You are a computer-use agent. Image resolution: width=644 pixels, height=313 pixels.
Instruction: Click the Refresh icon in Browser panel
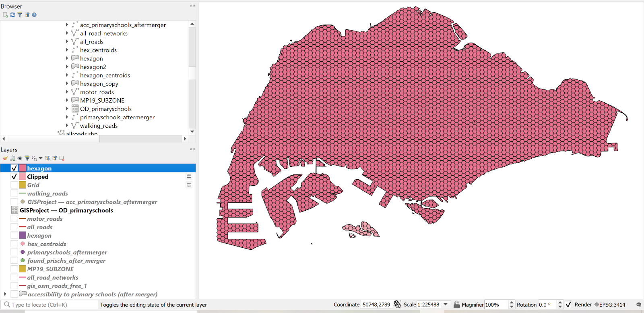pyautogui.click(x=12, y=15)
